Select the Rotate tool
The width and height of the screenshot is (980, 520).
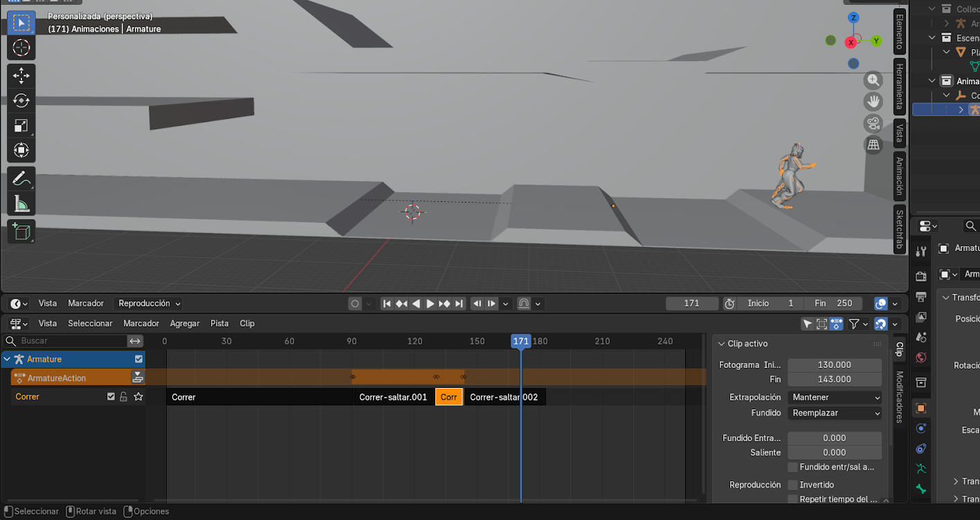click(x=21, y=100)
